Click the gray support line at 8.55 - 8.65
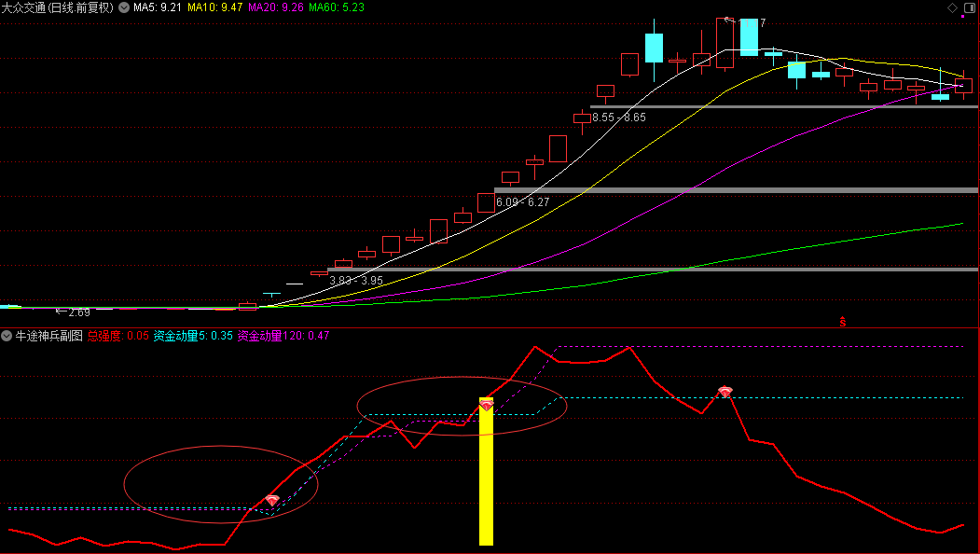This screenshot has height=554, width=980. pyautogui.click(x=784, y=107)
